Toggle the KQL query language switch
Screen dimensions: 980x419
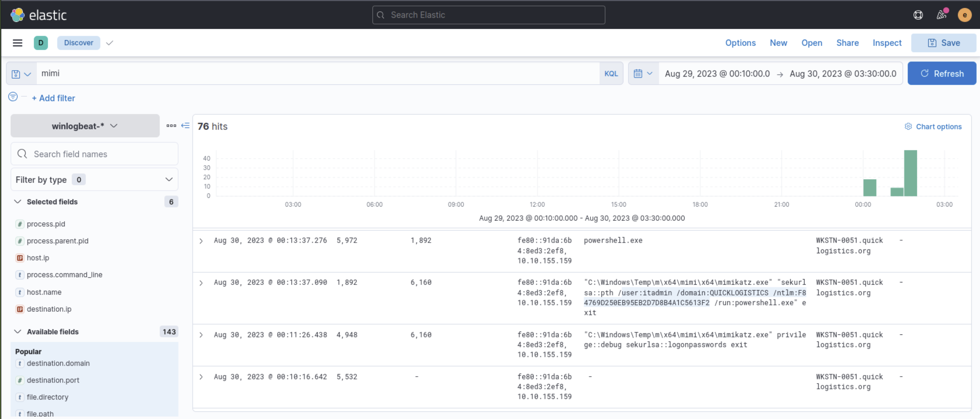click(x=611, y=74)
